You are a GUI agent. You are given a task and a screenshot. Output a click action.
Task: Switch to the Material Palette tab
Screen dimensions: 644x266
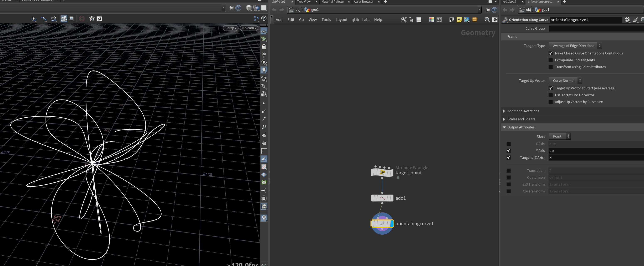332,2
